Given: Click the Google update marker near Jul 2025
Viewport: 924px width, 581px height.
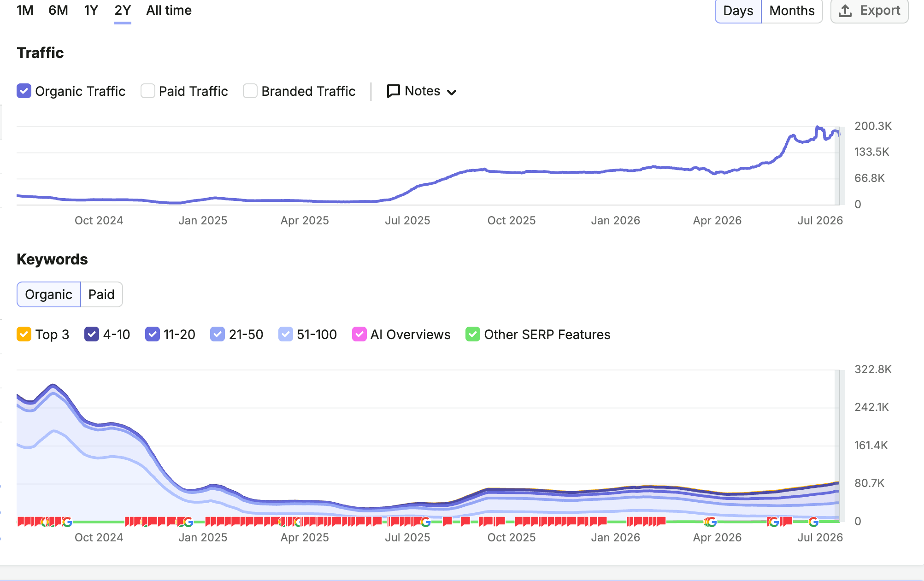Looking at the screenshot, I should tap(425, 522).
